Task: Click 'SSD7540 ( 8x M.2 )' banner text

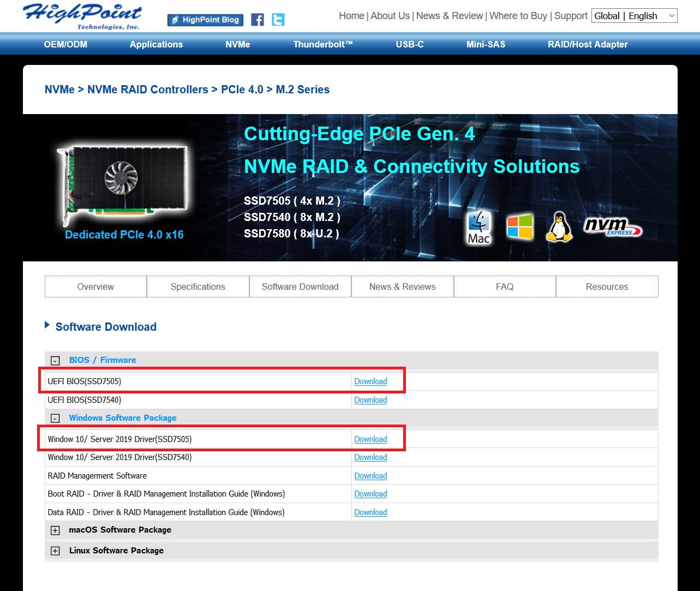Action: pyautogui.click(x=292, y=217)
